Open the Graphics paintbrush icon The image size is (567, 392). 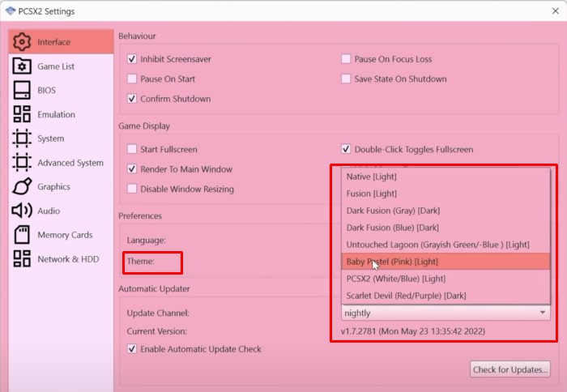(x=22, y=186)
